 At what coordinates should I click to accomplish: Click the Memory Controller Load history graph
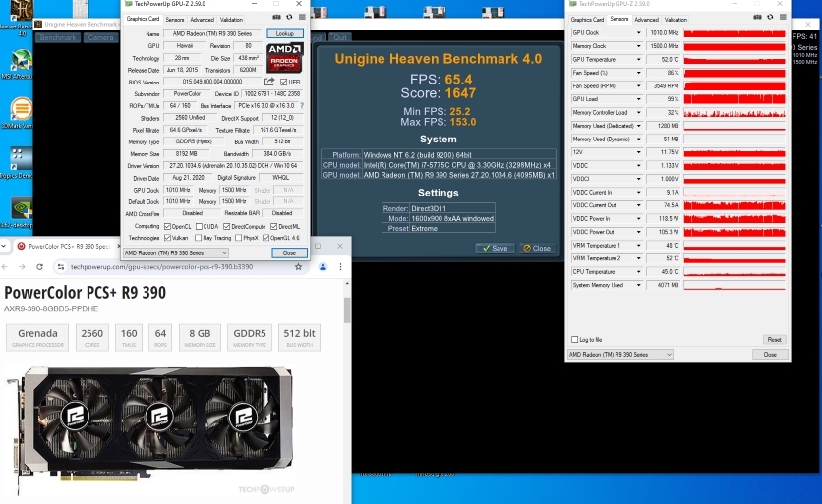[x=734, y=112]
